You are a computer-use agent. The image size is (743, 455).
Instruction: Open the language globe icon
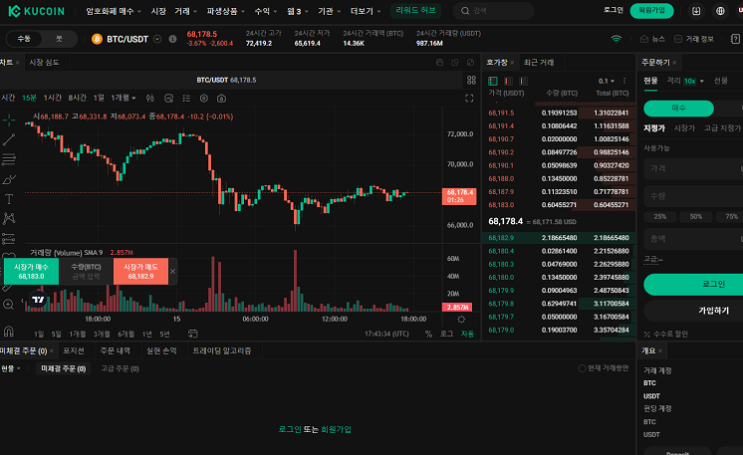coord(720,11)
